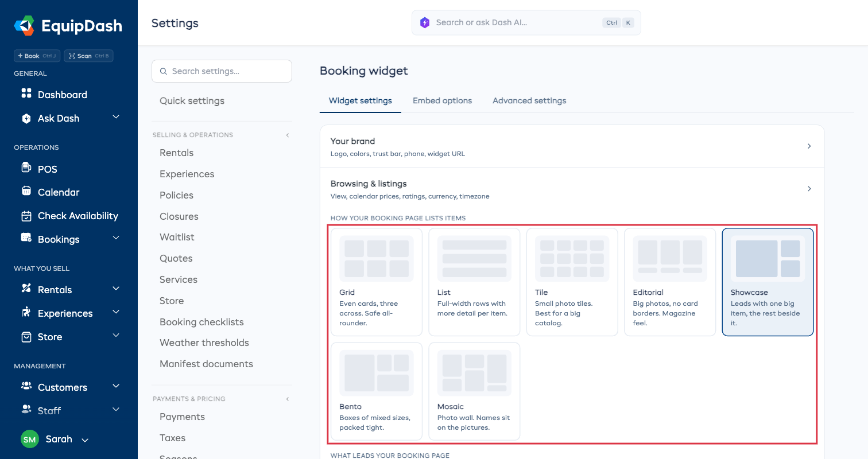The image size is (868, 459).
Task: Open the Widget settings tab
Action: pyautogui.click(x=361, y=100)
